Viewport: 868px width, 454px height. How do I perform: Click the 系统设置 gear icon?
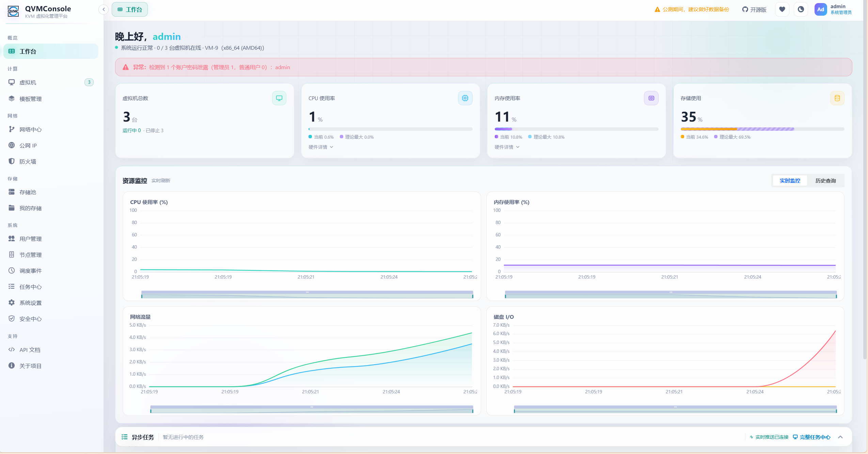tap(12, 303)
